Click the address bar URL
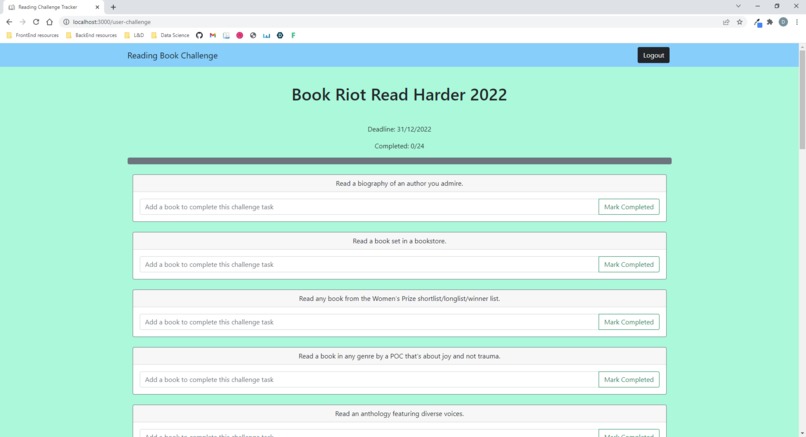Screen dimensions: 806x437 [112, 22]
